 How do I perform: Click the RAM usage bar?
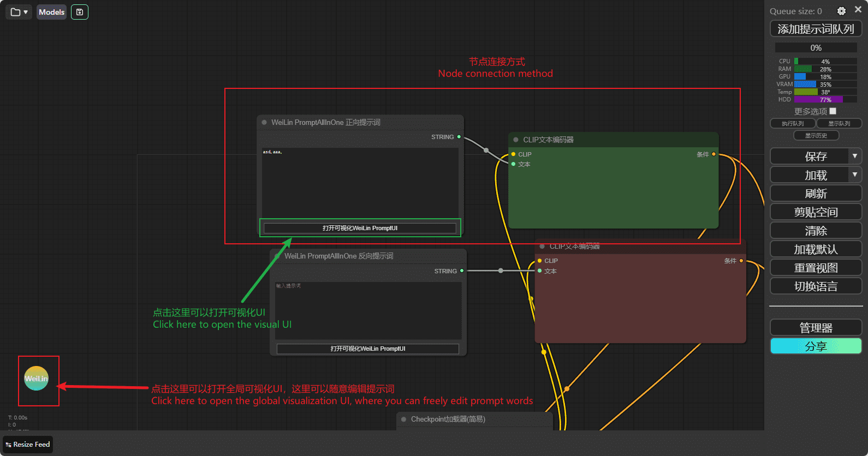click(x=825, y=69)
